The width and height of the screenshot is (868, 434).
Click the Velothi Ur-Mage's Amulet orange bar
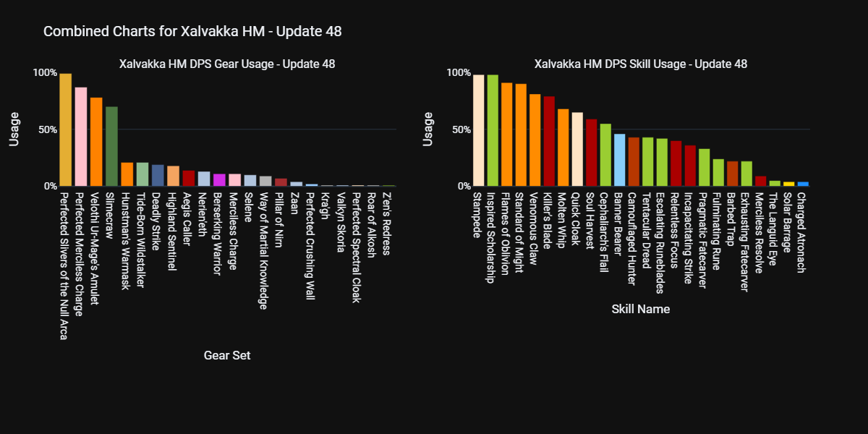pos(96,142)
